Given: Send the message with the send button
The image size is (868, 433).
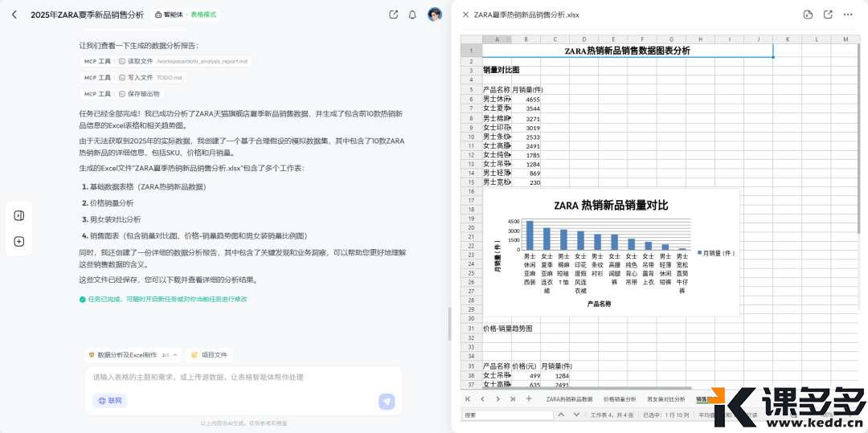Looking at the screenshot, I should [x=387, y=402].
